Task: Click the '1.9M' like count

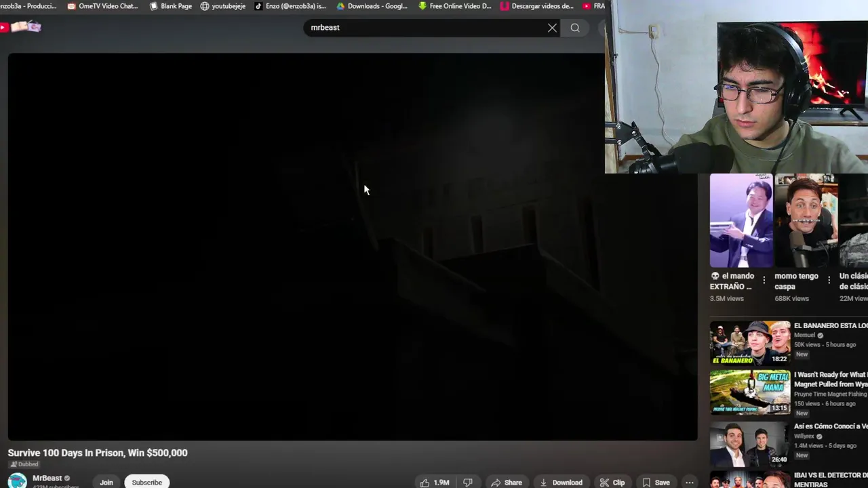Action: coord(441,483)
